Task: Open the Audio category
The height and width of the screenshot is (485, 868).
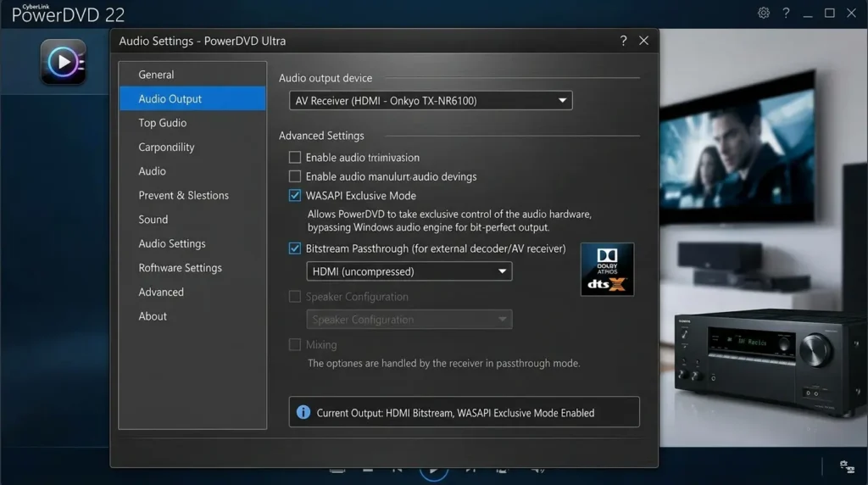Action: [x=192, y=171]
